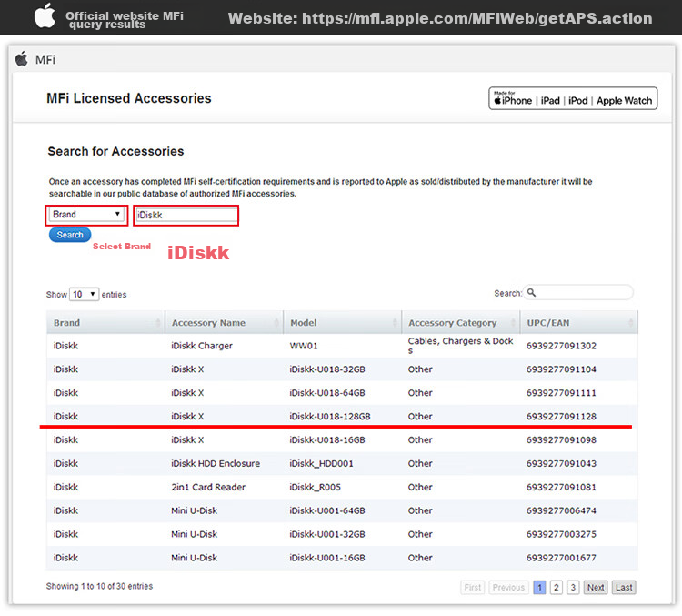The width and height of the screenshot is (682, 616).
Task: Click the iDiskk HDD Enclosure name
Action: (216, 463)
